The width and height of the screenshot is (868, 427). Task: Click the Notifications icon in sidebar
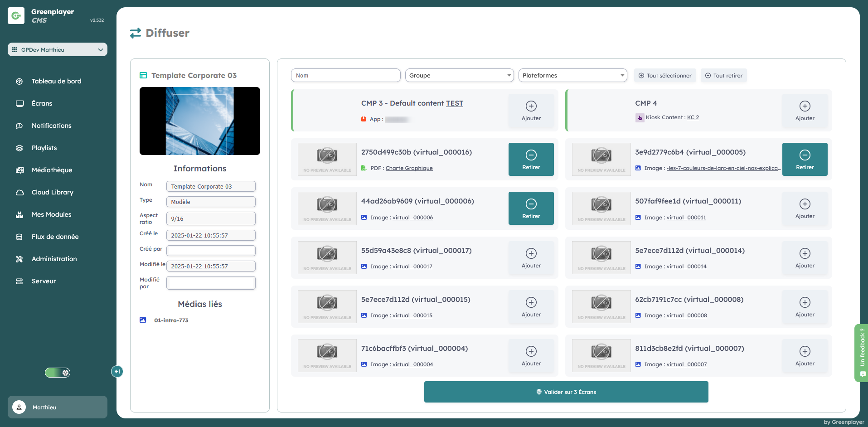19,126
